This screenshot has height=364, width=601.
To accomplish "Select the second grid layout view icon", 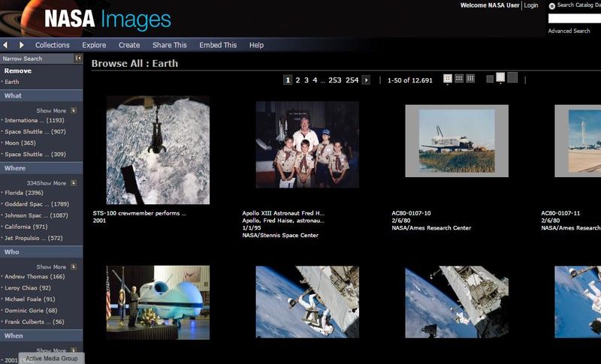I will [459, 79].
